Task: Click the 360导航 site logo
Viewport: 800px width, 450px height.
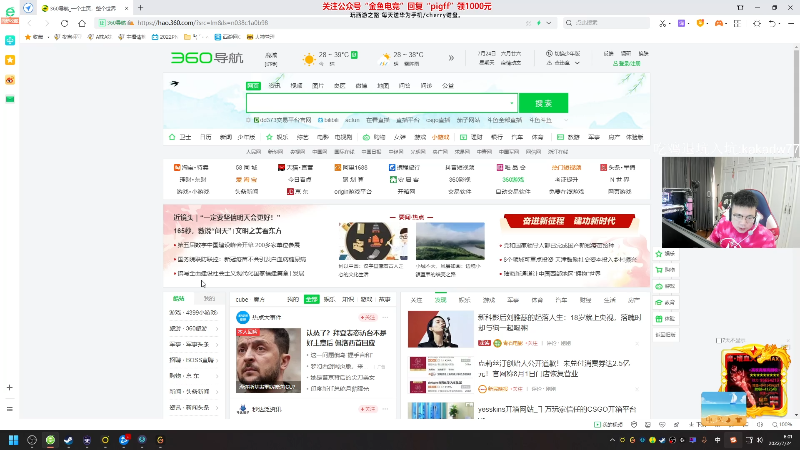Action: point(207,58)
